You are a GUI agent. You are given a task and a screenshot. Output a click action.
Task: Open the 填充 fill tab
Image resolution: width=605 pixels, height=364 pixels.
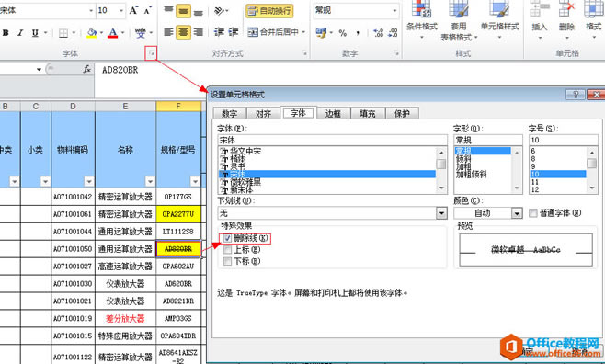click(x=368, y=113)
